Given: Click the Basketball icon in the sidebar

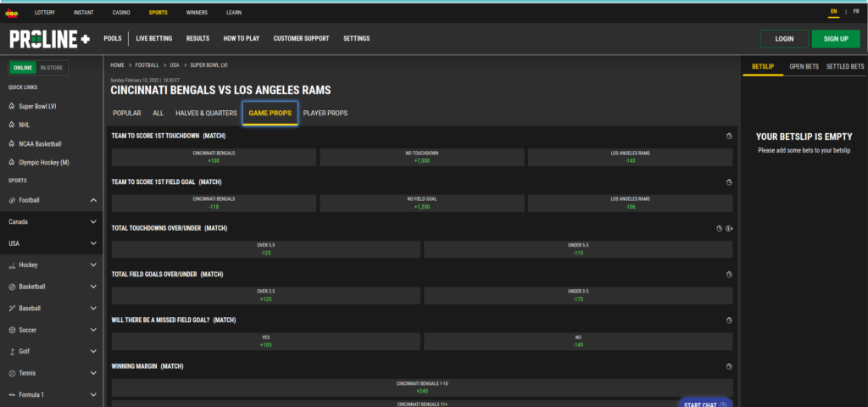Looking at the screenshot, I should coord(11,287).
